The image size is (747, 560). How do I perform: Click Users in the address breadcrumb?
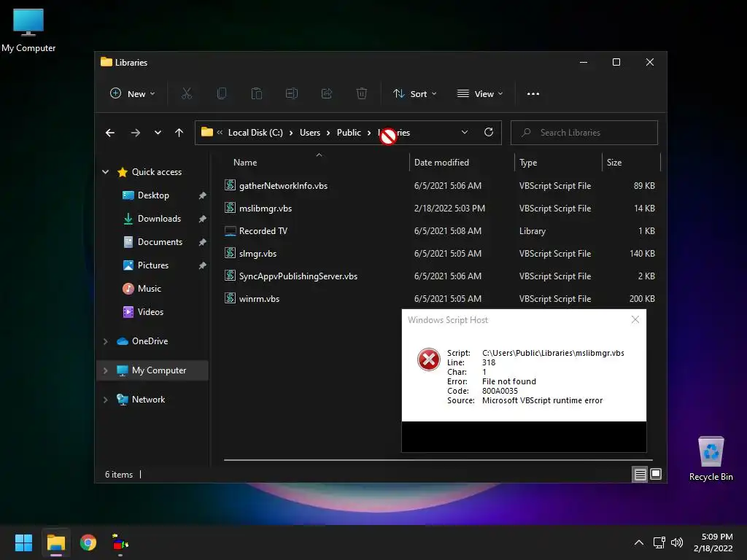309,133
